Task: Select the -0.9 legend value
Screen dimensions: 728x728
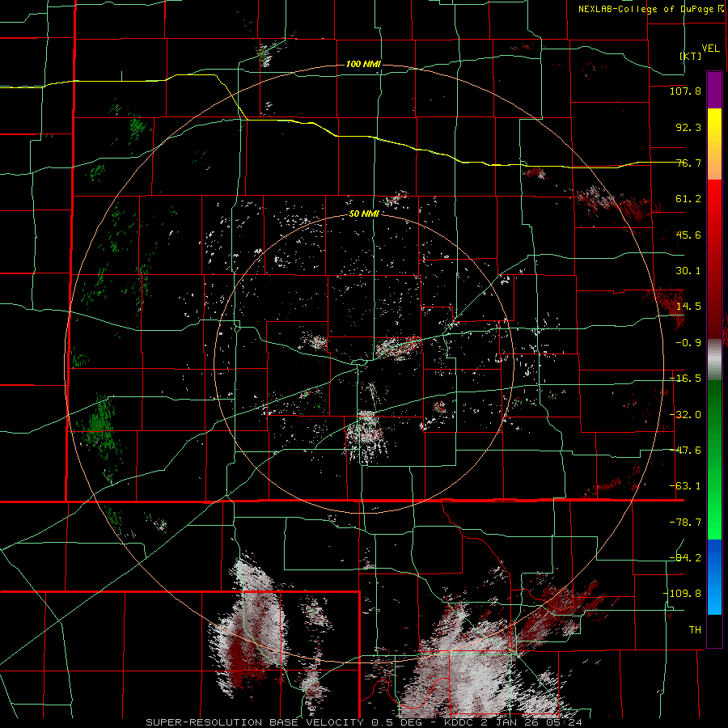Action: click(x=688, y=343)
